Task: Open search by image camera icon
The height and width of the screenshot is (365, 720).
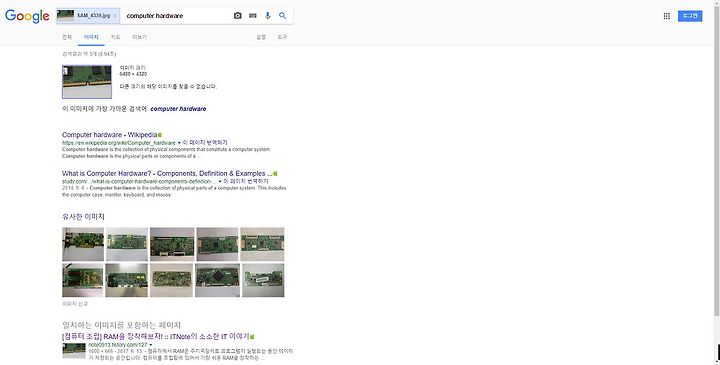Action: click(237, 16)
